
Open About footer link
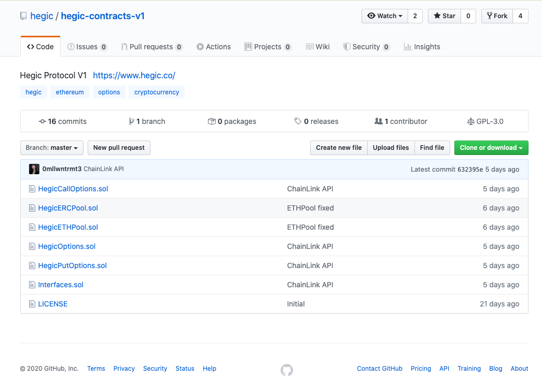pyautogui.click(x=519, y=369)
